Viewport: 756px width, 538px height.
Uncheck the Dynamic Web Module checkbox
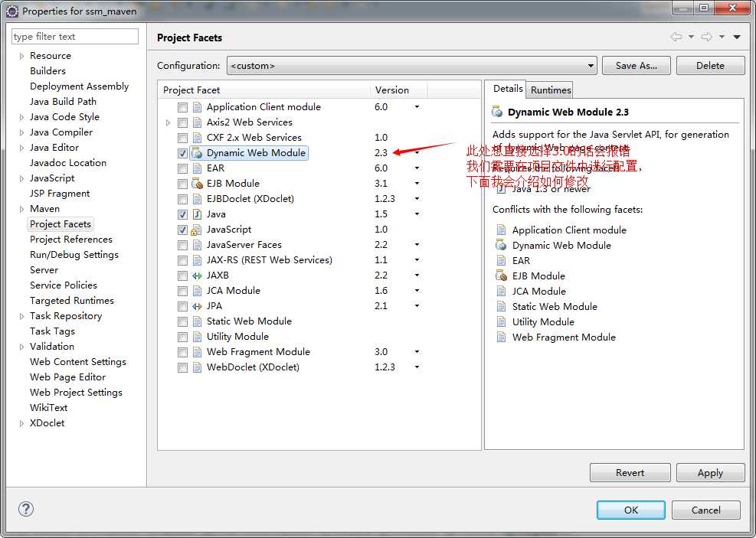point(182,153)
